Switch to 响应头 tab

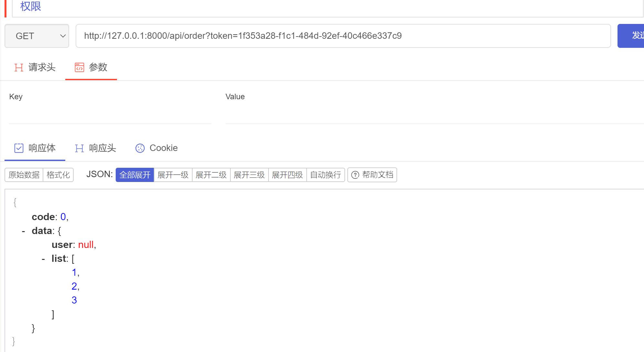coord(102,148)
